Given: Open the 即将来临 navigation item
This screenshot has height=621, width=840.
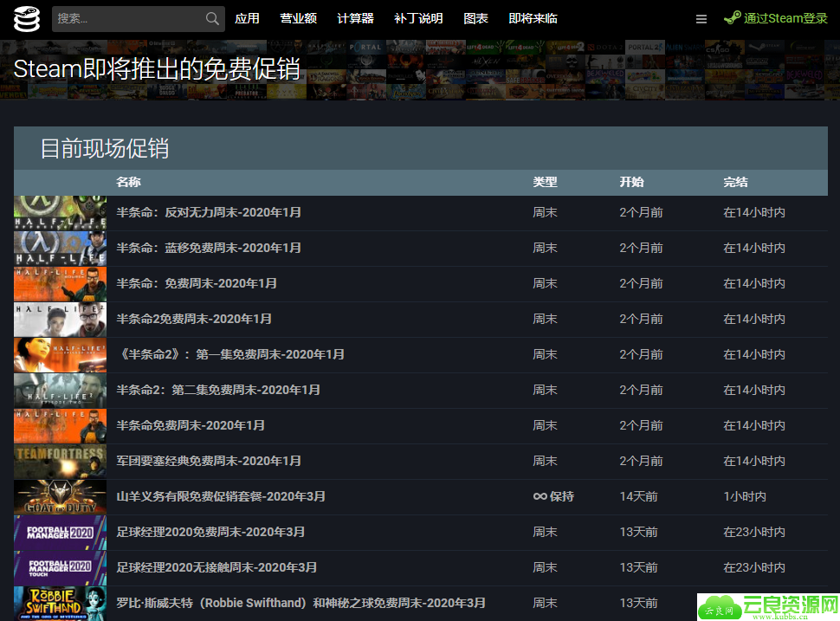Looking at the screenshot, I should [533, 18].
